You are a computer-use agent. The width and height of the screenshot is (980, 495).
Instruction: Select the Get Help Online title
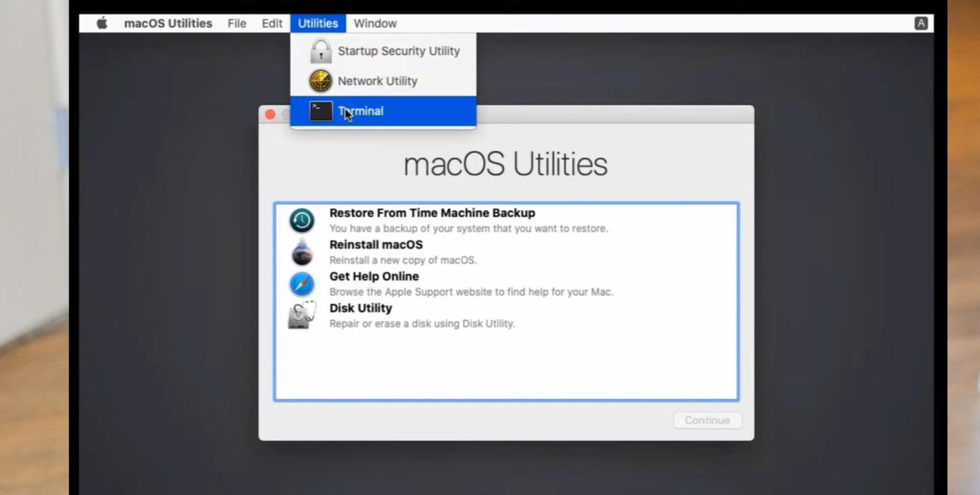point(374,276)
